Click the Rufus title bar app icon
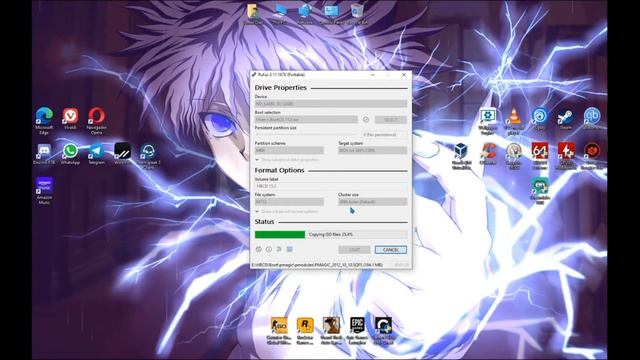640x360 pixels. coord(254,75)
